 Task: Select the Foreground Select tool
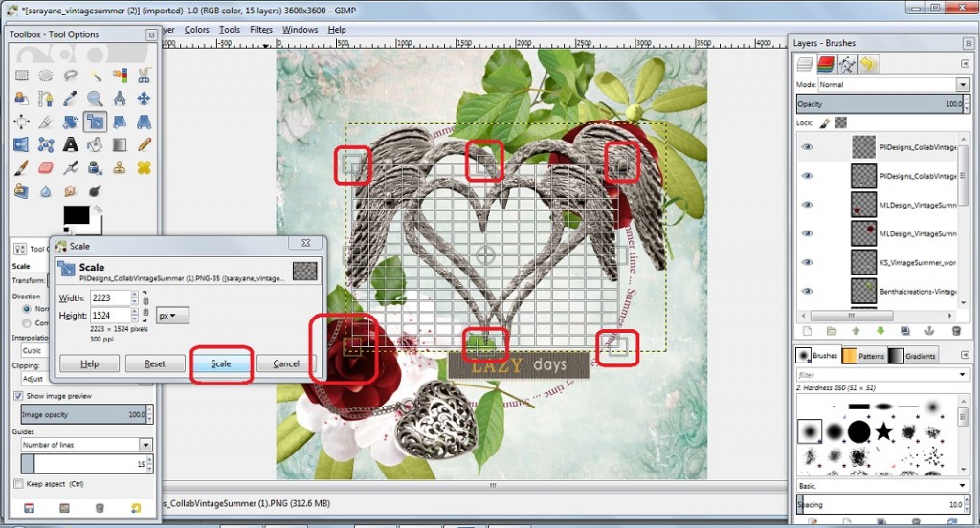[x=22, y=99]
